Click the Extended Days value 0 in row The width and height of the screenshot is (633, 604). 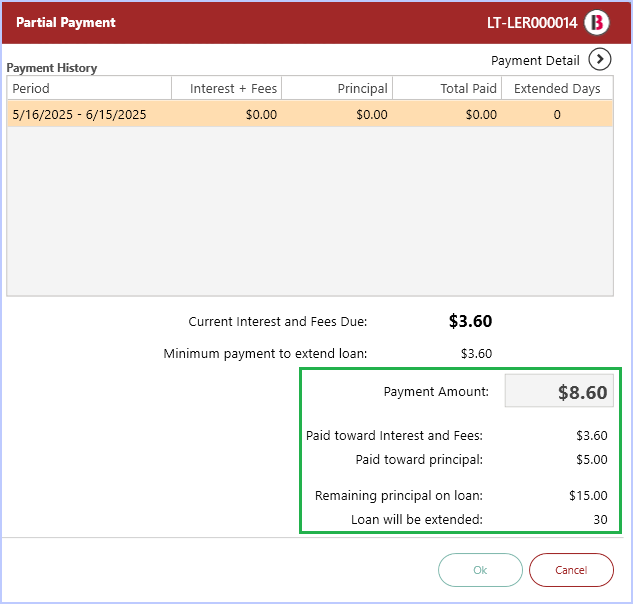pyautogui.click(x=557, y=115)
